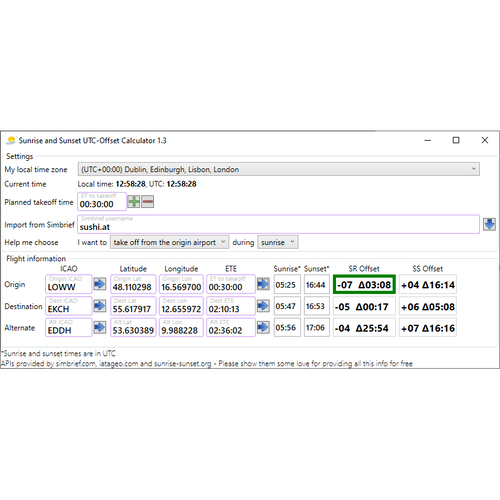Click Origin sunset value 16:44
Image resolution: width=500 pixels, height=500 pixels.
tap(316, 284)
